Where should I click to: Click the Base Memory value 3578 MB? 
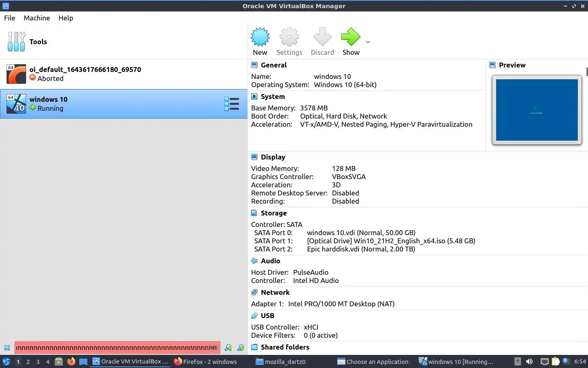click(314, 108)
